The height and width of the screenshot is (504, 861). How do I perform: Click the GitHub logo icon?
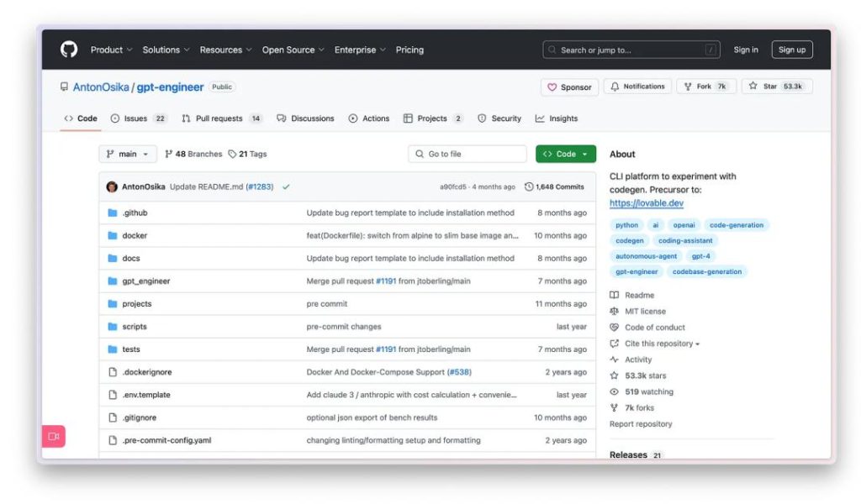tap(69, 50)
